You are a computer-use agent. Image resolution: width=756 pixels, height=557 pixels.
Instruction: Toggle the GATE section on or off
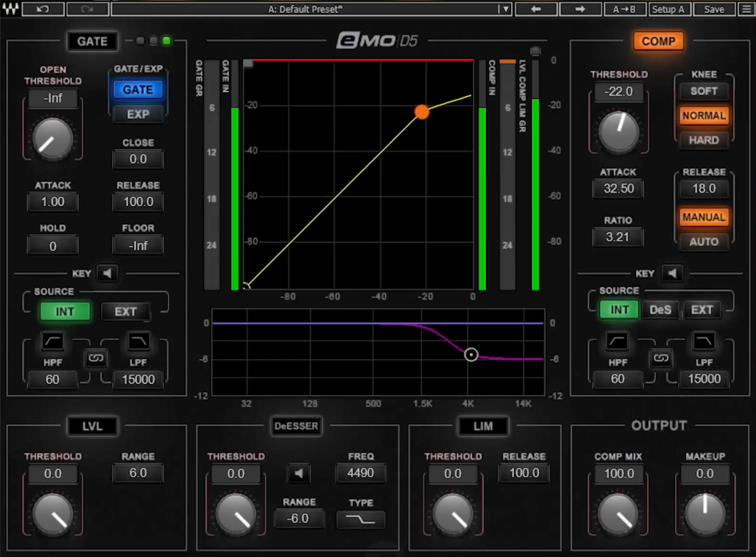92,41
